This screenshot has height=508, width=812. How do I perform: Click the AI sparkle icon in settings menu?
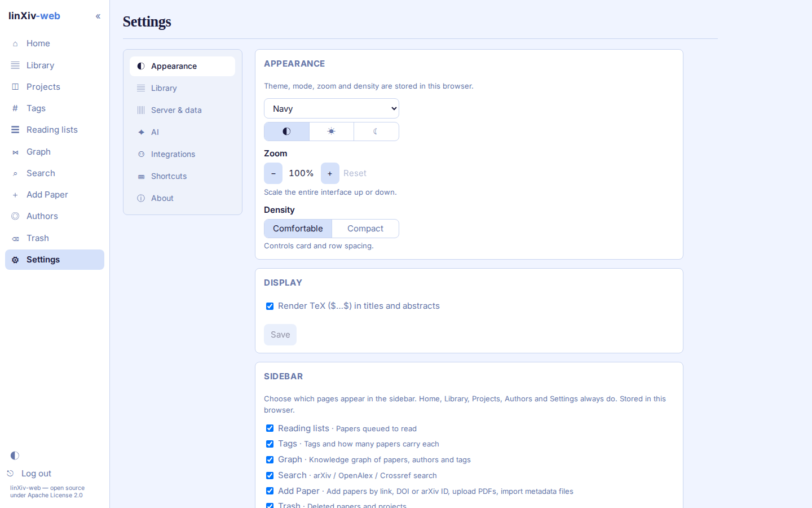point(141,132)
